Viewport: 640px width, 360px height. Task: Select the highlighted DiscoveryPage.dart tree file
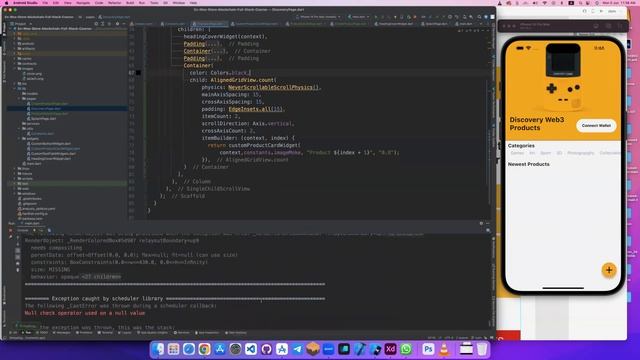point(46,109)
